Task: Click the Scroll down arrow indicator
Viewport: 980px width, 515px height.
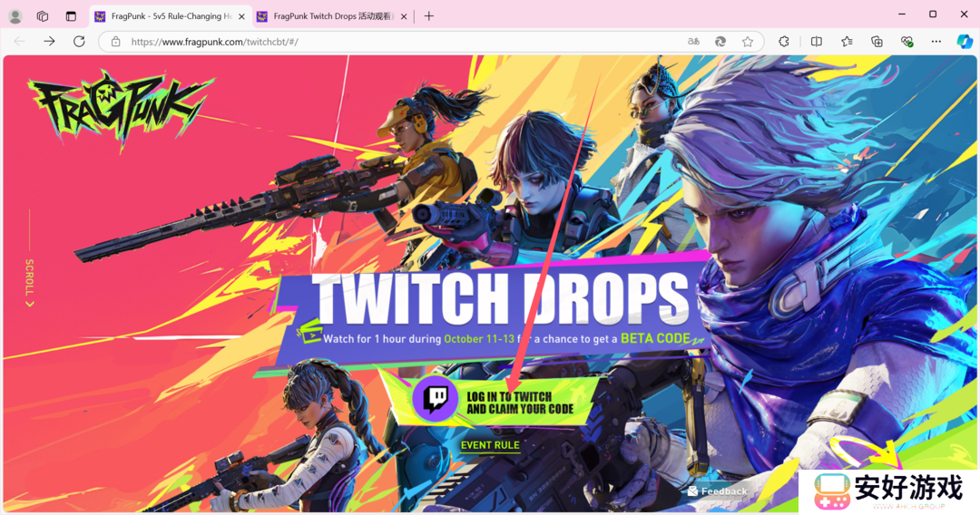Action: tap(30, 304)
